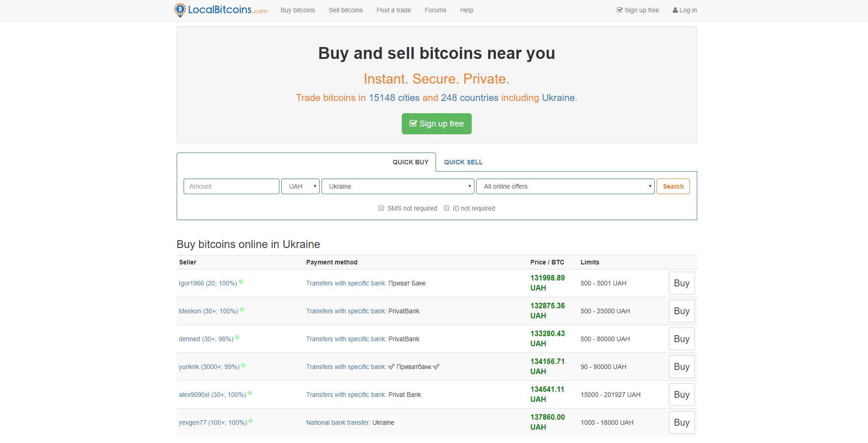Open seller alex9090xl profile
Image resolution: width=868 pixels, height=443 pixels.
pyautogui.click(x=212, y=395)
